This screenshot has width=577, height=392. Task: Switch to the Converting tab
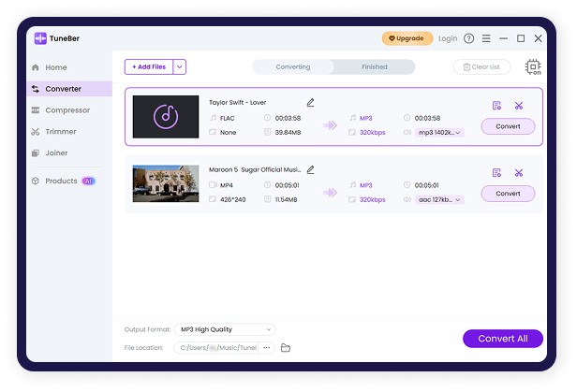click(x=293, y=66)
